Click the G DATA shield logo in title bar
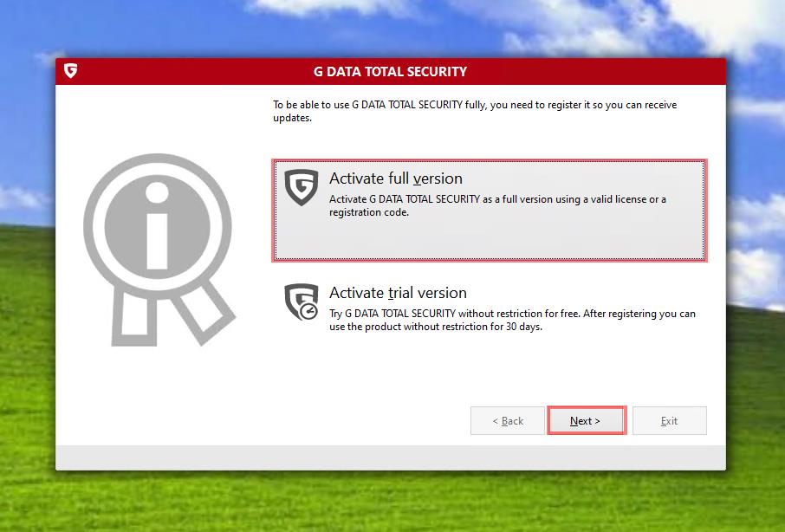 (70, 70)
